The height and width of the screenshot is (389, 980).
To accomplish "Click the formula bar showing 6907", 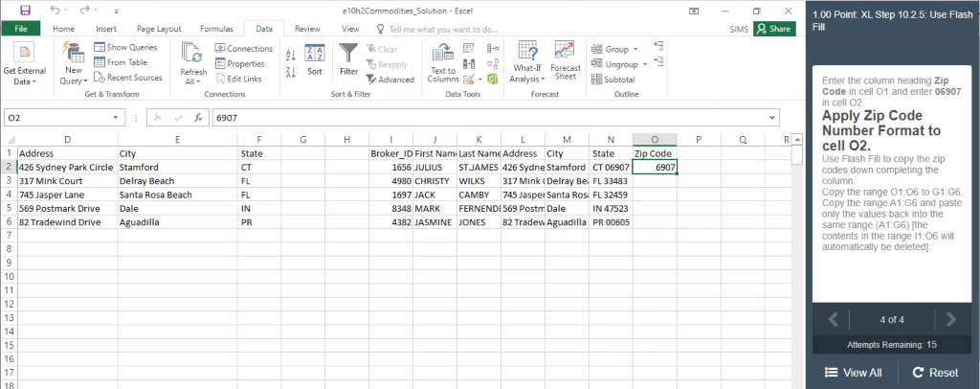I will click(x=489, y=118).
